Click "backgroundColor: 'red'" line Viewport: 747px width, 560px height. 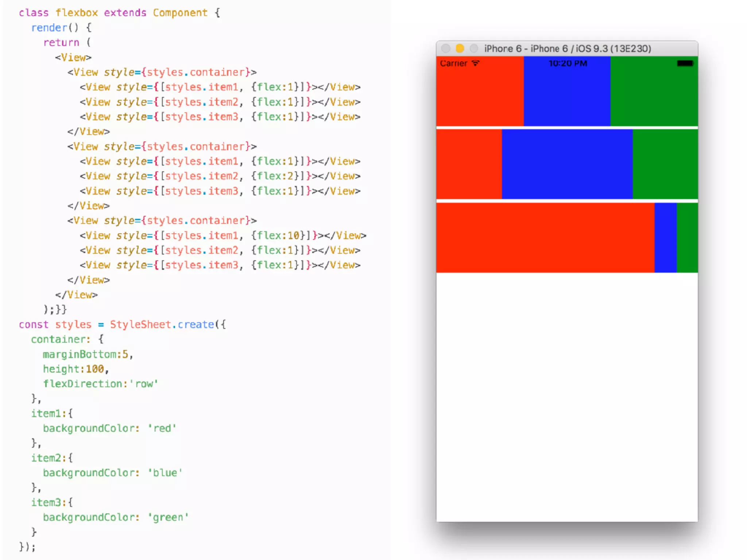(x=109, y=428)
